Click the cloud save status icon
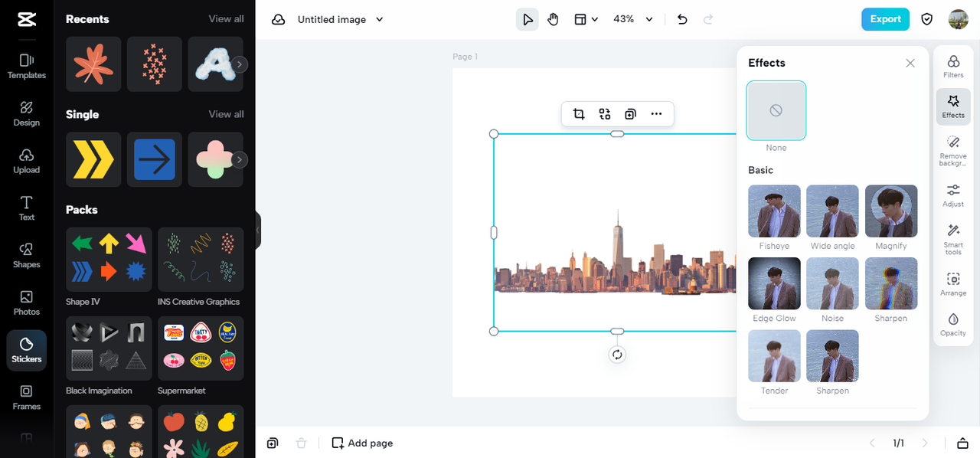 click(x=279, y=19)
